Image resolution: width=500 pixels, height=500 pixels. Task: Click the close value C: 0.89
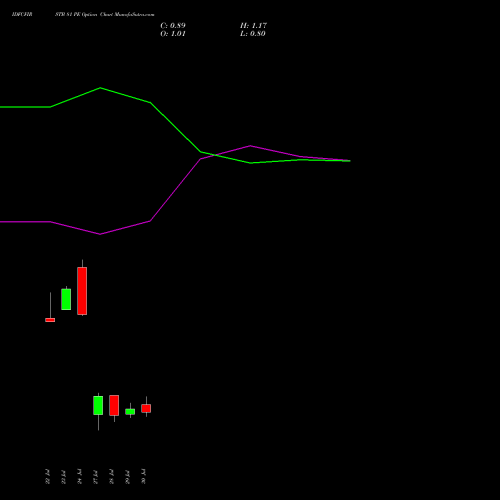[173, 26]
